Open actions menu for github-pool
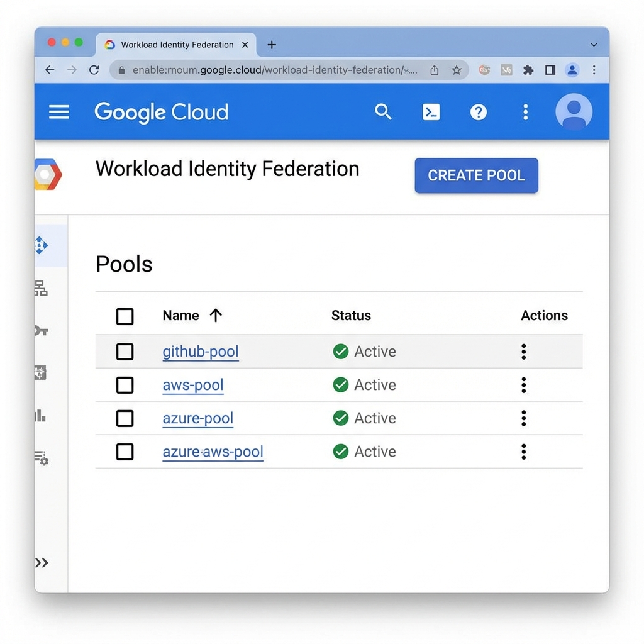The height and width of the screenshot is (644, 644). pyautogui.click(x=523, y=352)
